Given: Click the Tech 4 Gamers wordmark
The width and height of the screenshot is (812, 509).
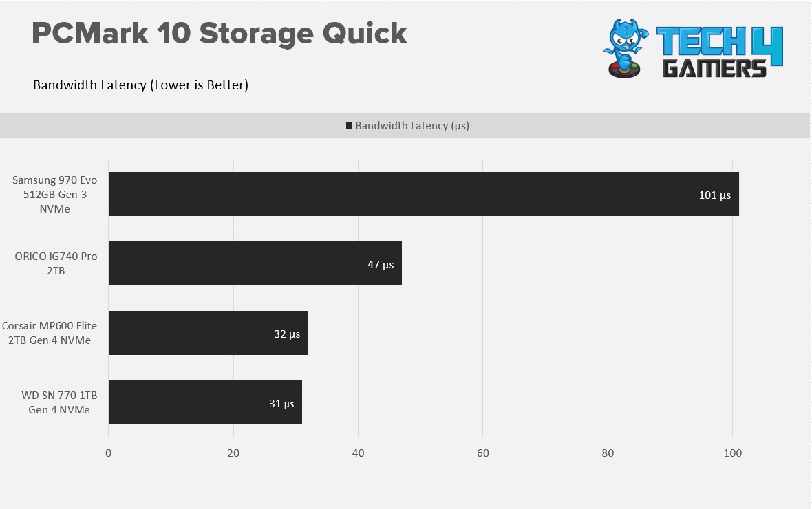Looking at the screenshot, I should 720,52.
